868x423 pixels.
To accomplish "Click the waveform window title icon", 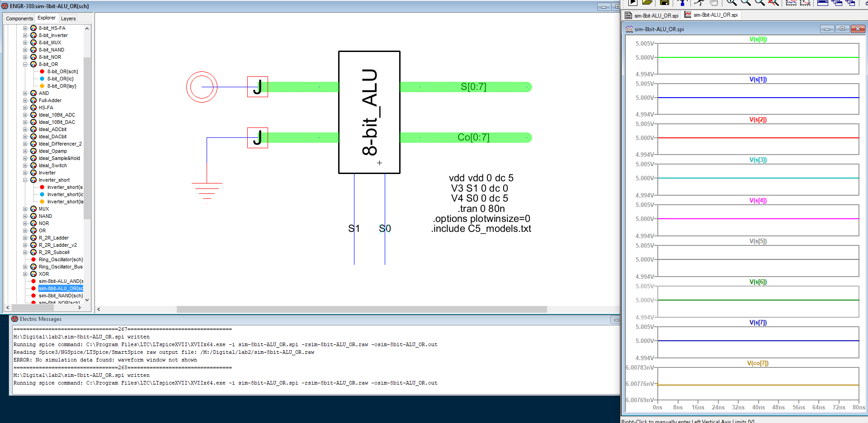I will pos(629,29).
